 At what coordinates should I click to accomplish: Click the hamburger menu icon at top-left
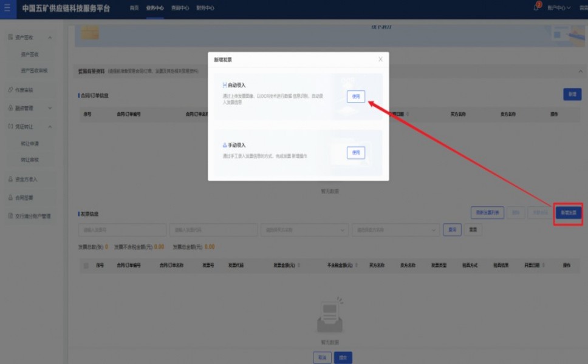coord(7,8)
